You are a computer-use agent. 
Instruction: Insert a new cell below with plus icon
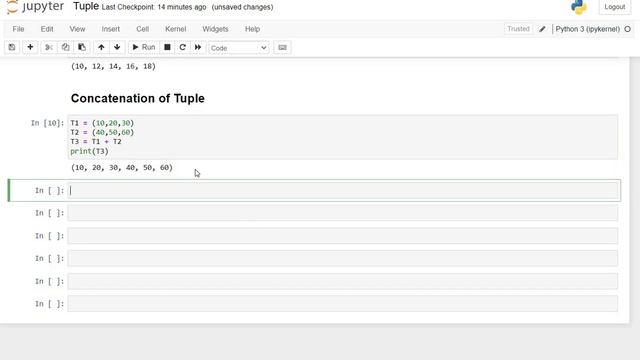[x=30, y=47]
